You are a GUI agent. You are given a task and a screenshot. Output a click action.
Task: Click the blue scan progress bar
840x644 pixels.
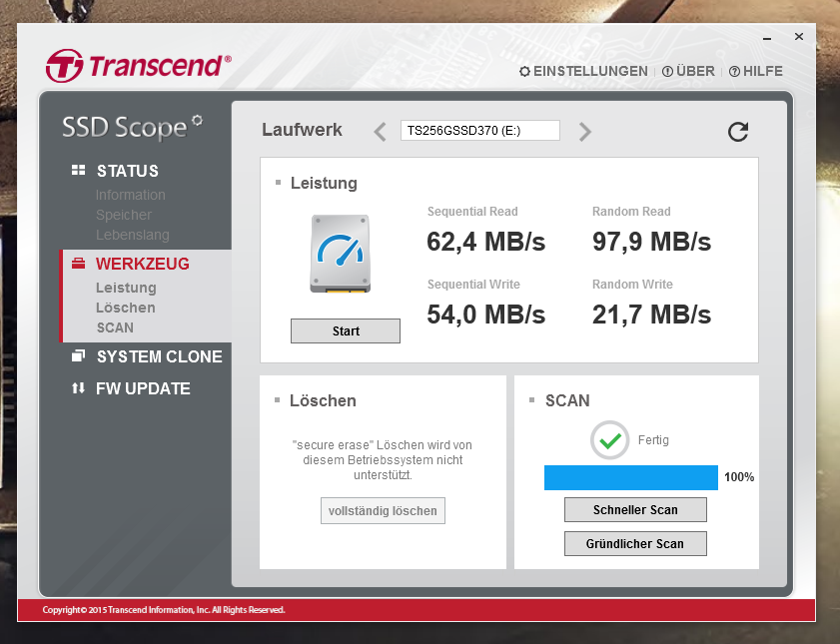pos(631,477)
